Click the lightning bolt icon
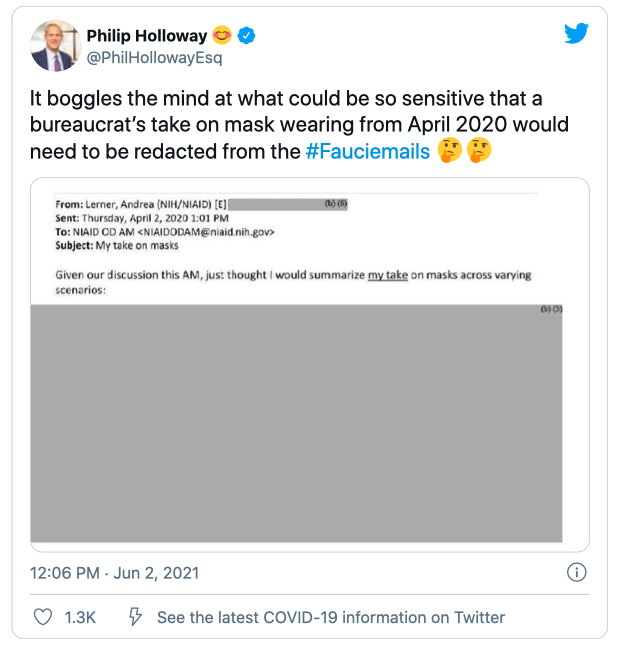Screen dimensions: 617x647 coord(135,617)
